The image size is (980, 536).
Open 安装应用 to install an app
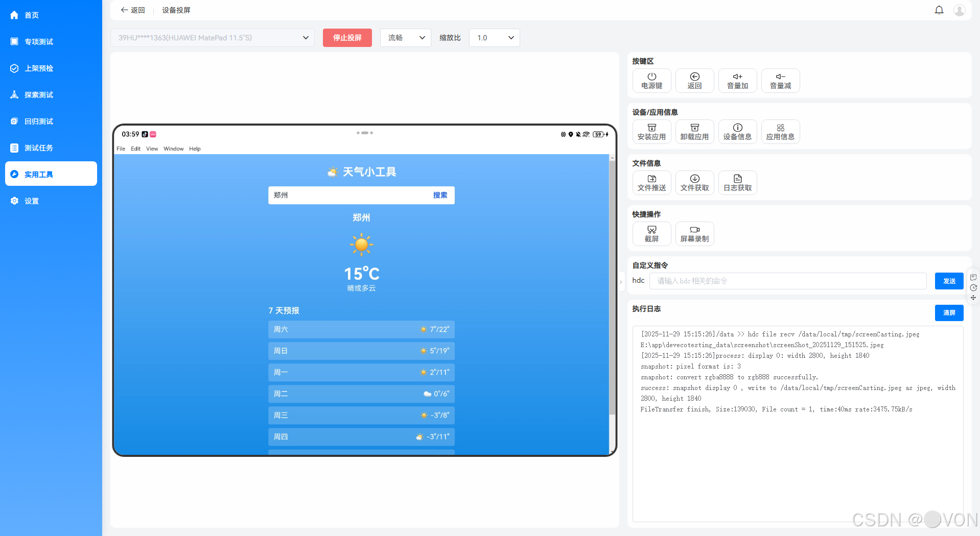(651, 131)
